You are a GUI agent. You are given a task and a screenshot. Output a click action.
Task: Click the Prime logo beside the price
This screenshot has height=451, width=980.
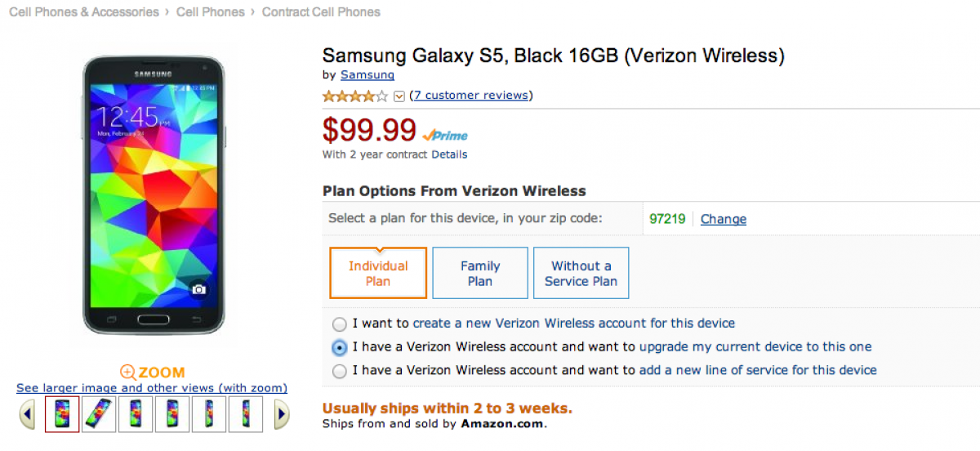click(x=446, y=136)
